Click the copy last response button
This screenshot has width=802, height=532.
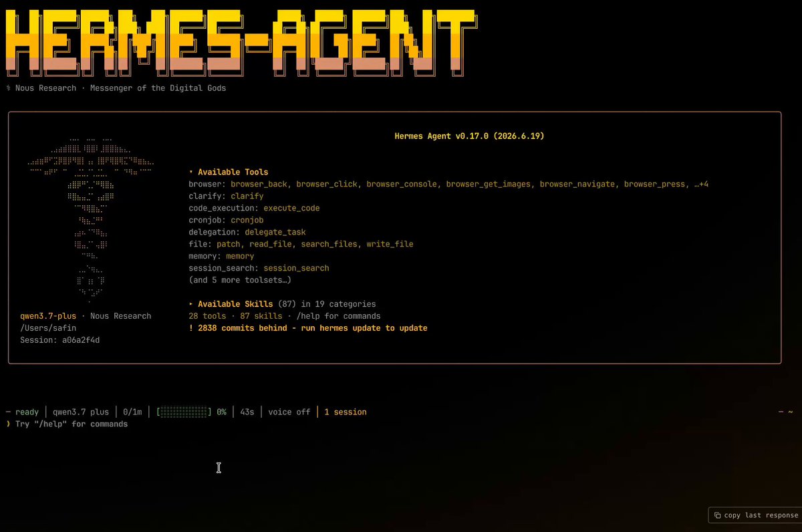[755, 515]
